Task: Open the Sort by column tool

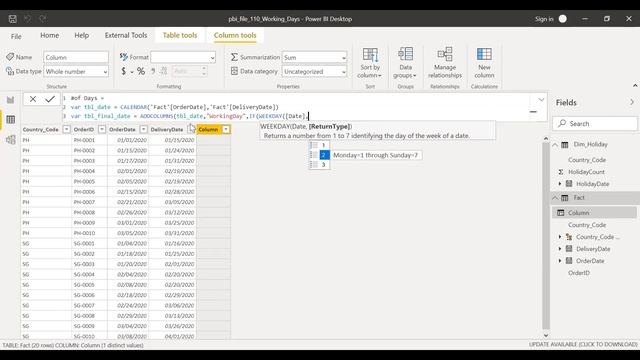Action: [370, 63]
